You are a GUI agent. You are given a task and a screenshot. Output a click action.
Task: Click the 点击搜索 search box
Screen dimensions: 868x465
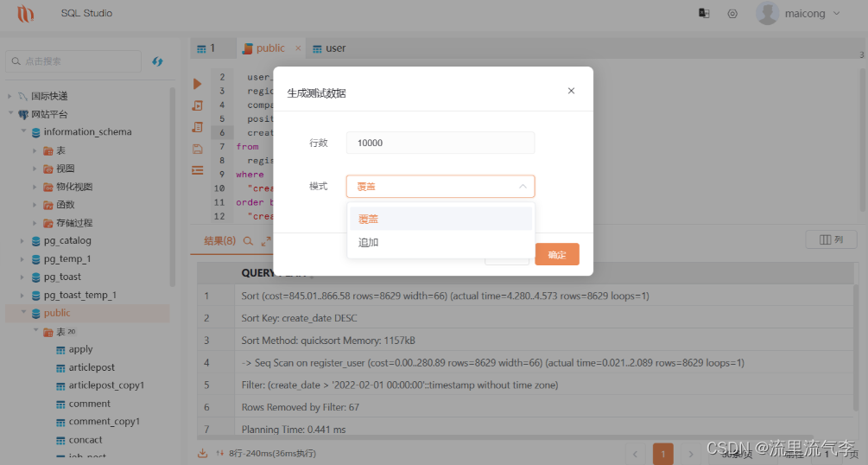point(73,61)
